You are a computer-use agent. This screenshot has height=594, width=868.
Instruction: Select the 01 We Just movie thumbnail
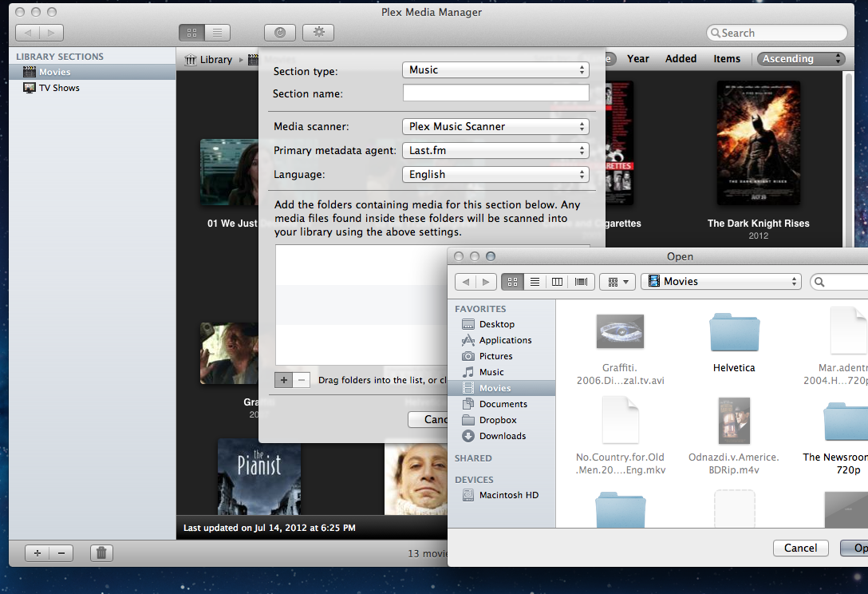point(229,172)
